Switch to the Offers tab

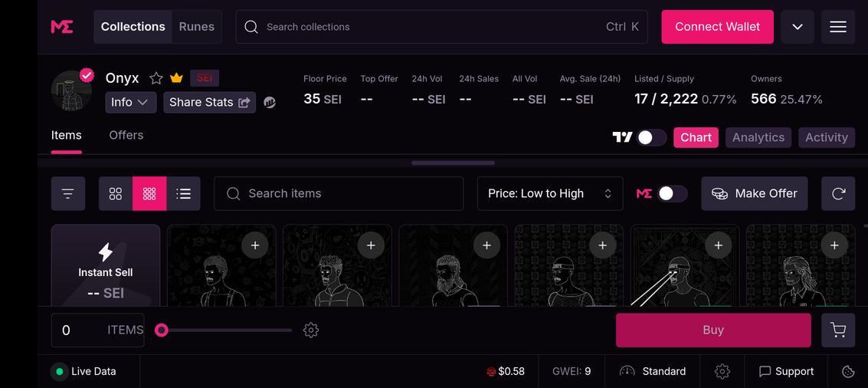[x=126, y=136]
